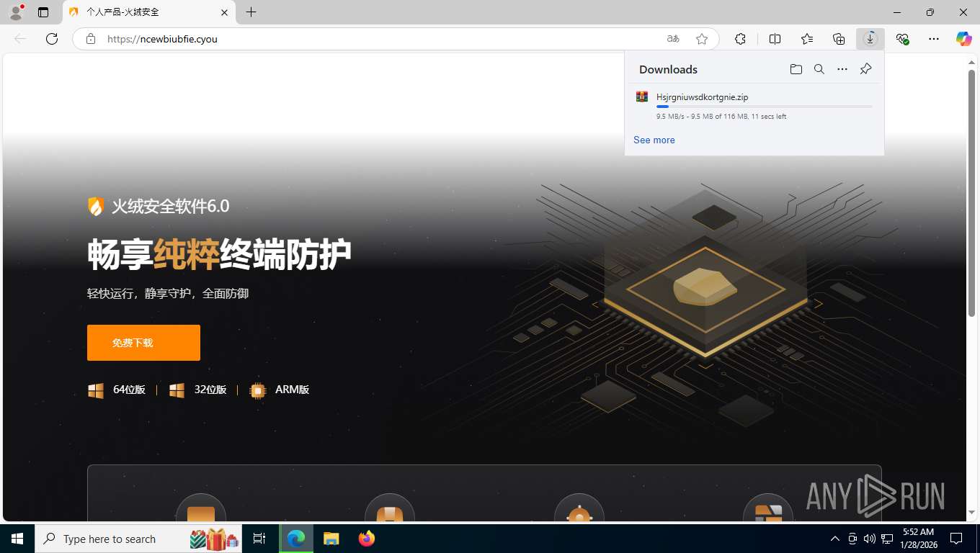This screenshot has height=553, width=980.
Task: Open Settings and more ellipsis menu
Action: click(x=934, y=39)
